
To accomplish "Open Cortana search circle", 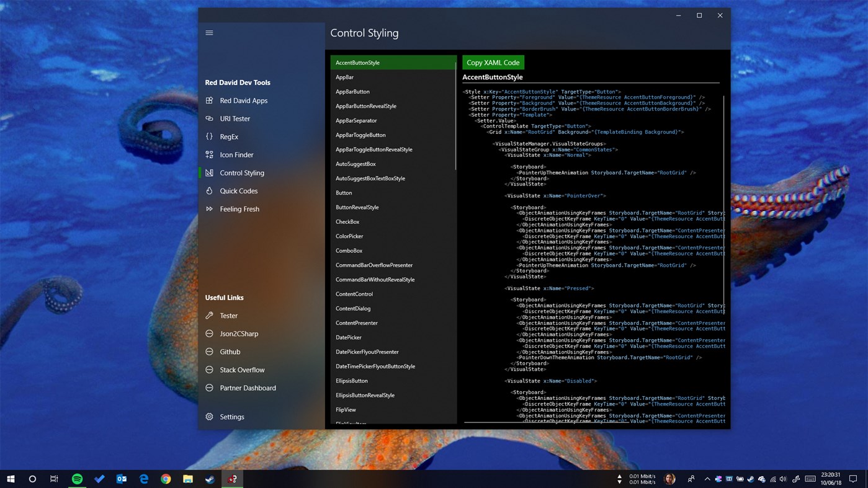I will point(32,479).
